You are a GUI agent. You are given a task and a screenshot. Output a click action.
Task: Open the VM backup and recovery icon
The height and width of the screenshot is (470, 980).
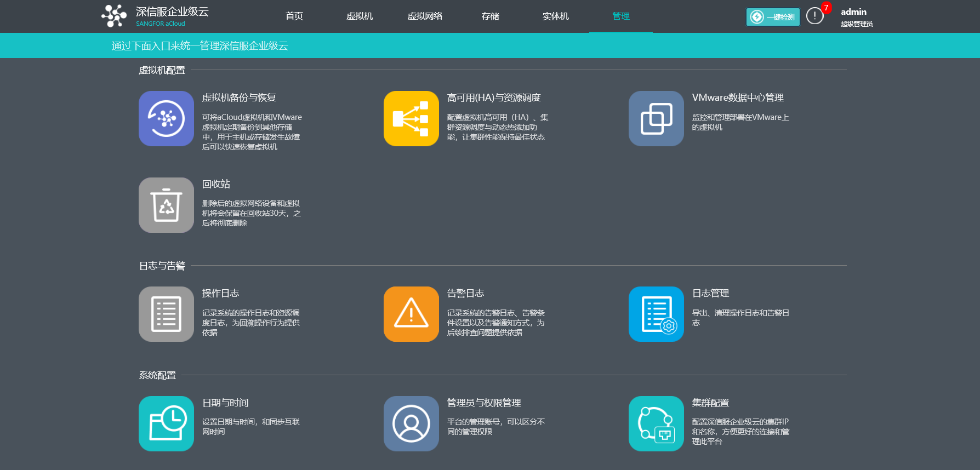tap(166, 118)
